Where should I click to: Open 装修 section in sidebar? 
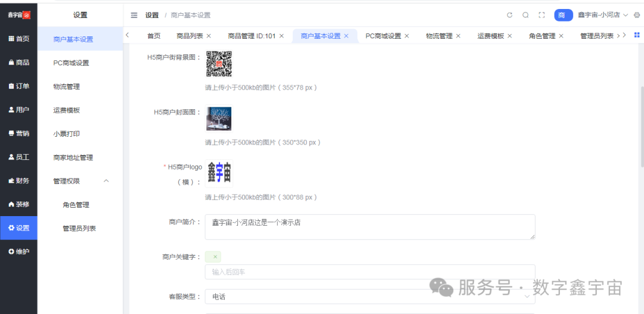pyautogui.click(x=19, y=204)
